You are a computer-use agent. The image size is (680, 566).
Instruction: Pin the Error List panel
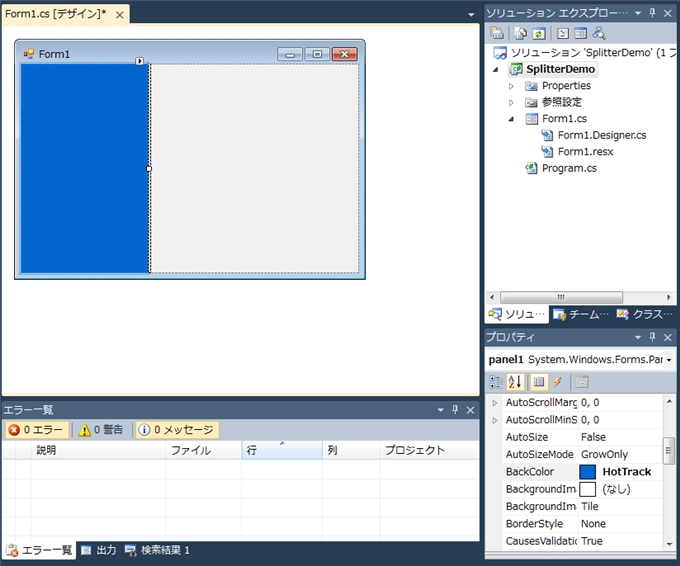(455, 409)
